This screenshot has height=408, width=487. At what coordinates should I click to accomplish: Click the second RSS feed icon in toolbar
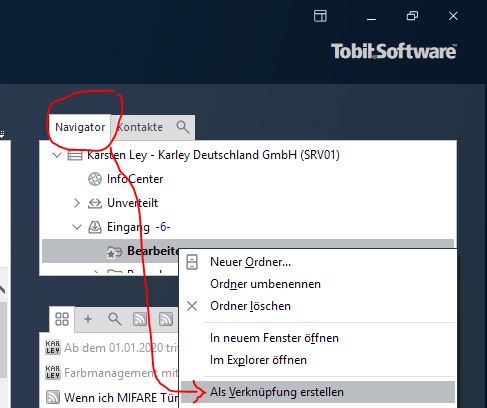(166, 319)
